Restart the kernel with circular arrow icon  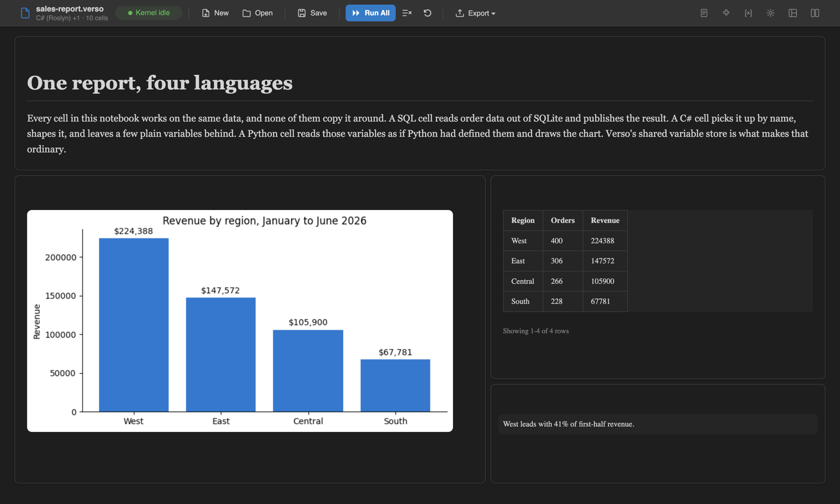tap(428, 13)
